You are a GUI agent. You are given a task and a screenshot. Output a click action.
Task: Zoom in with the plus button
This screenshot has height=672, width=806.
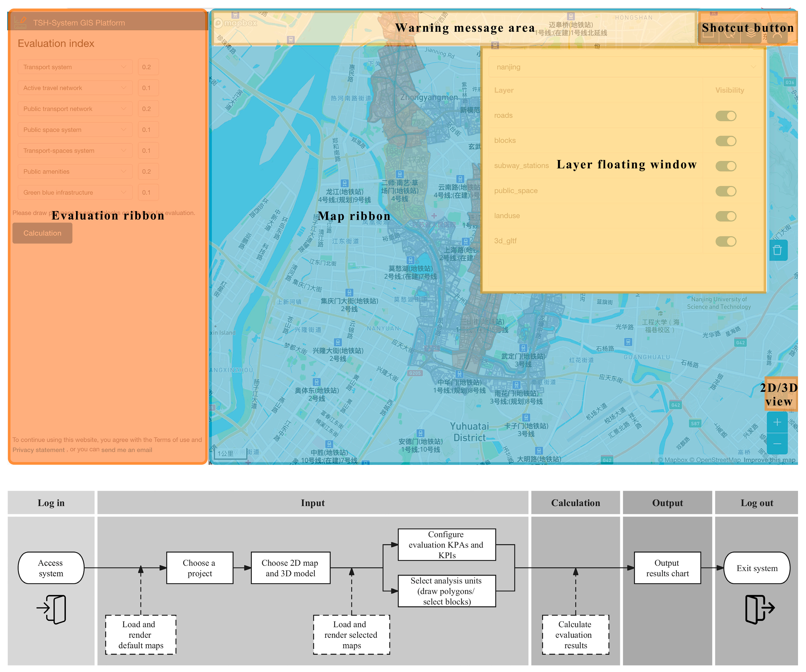[x=777, y=422]
